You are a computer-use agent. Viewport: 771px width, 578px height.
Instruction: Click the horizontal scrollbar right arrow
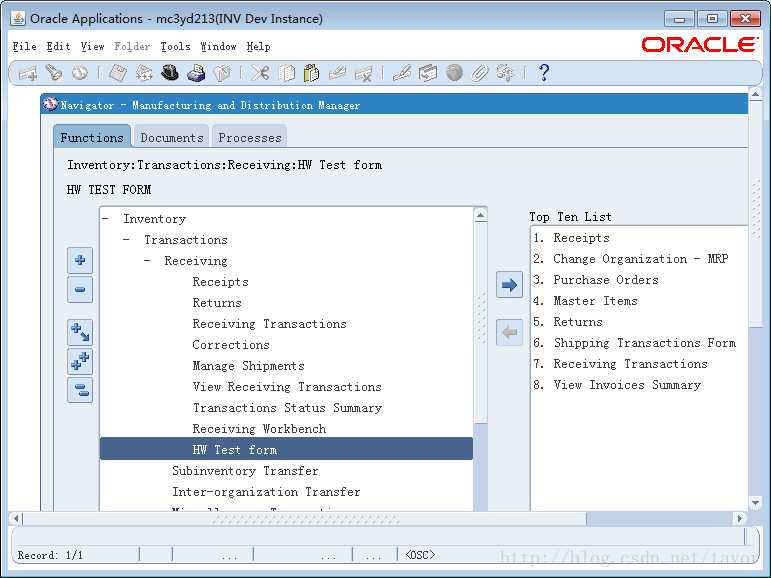pyautogui.click(x=739, y=518)
